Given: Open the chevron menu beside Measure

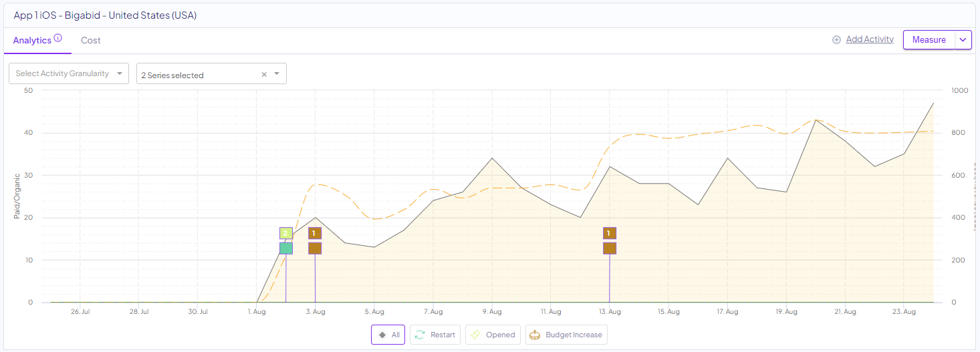Looking at the screenshot, I should pyautogui.click(x=963, y=40).
